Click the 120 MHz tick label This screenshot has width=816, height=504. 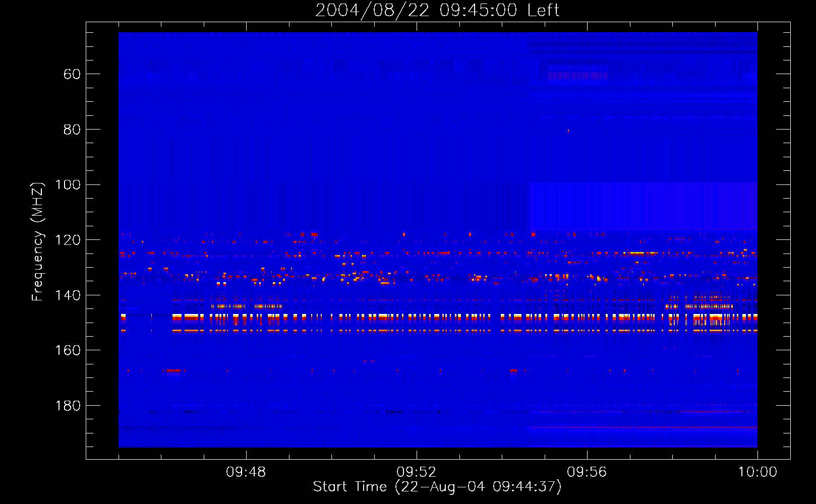pos(68,240)
